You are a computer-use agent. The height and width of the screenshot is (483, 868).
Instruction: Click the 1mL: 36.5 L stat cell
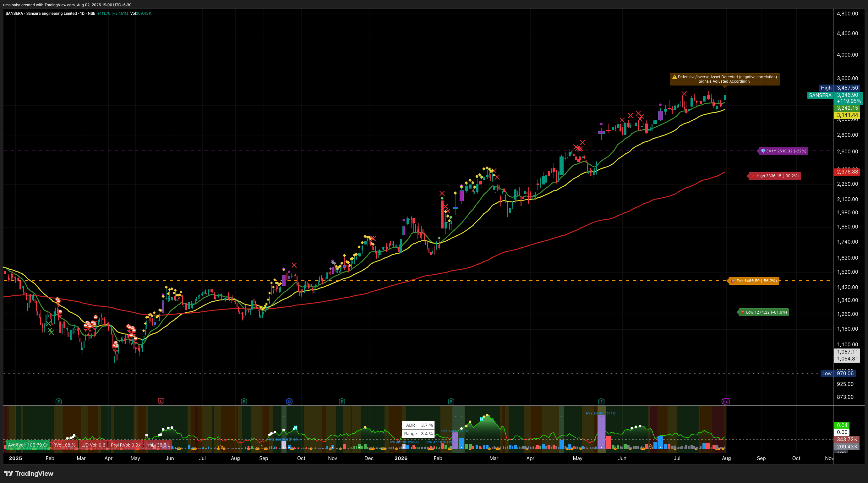click(158, 445)
